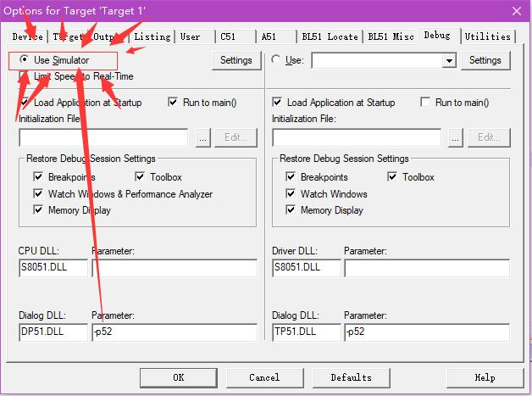
Task: Switch to BL51 Locate tab
Action: point(330,36)
